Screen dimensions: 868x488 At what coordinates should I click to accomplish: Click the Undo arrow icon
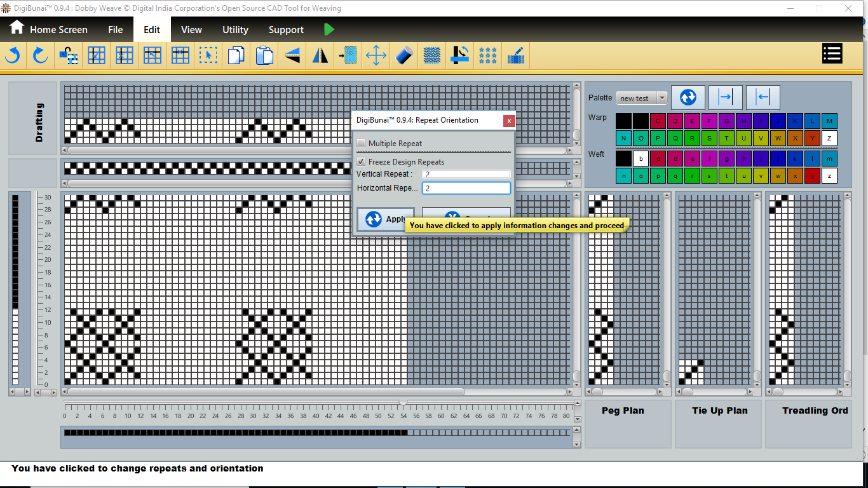13,56
